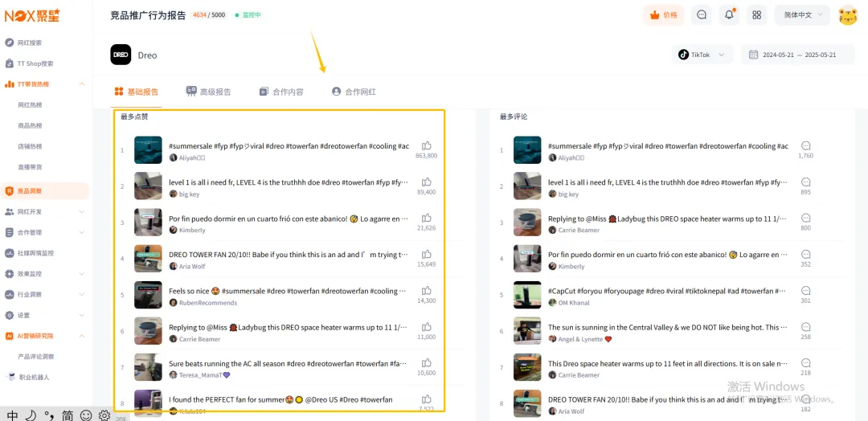This screenshot has width=868, height=421.
Task: Click like icon showing 21,626
Action: (x=426, y=218)
